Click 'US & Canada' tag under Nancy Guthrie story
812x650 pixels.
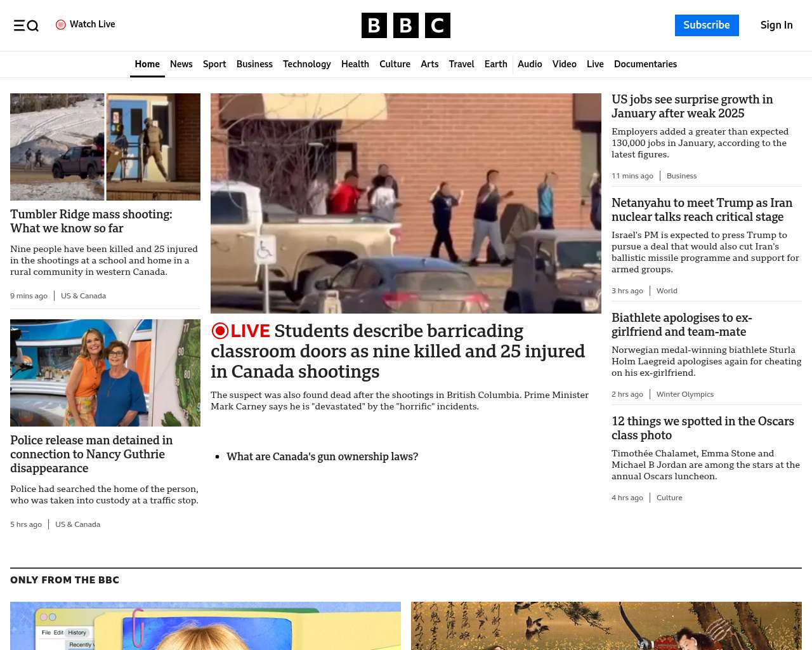coord(77,524)
